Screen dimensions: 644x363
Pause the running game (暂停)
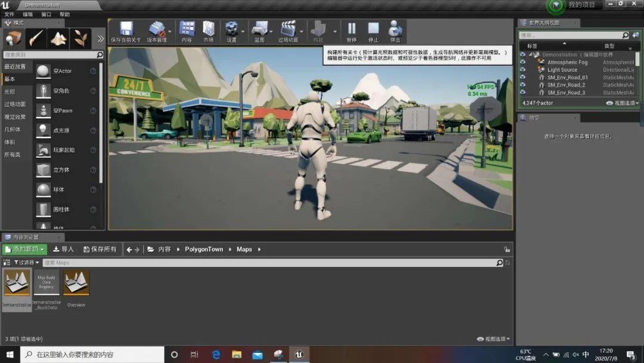click(352, 32)
